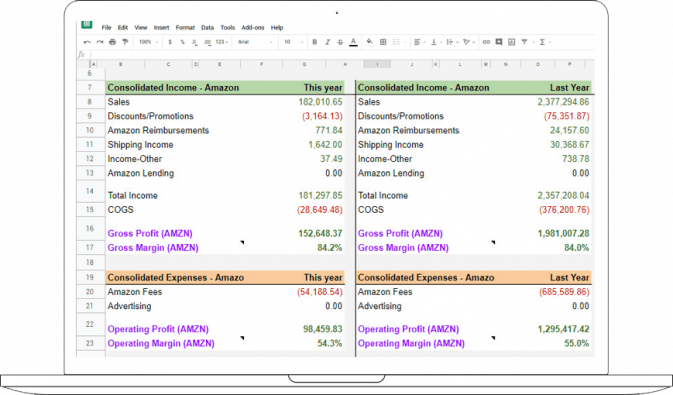Click the redo arrow icon

point(100,42)
